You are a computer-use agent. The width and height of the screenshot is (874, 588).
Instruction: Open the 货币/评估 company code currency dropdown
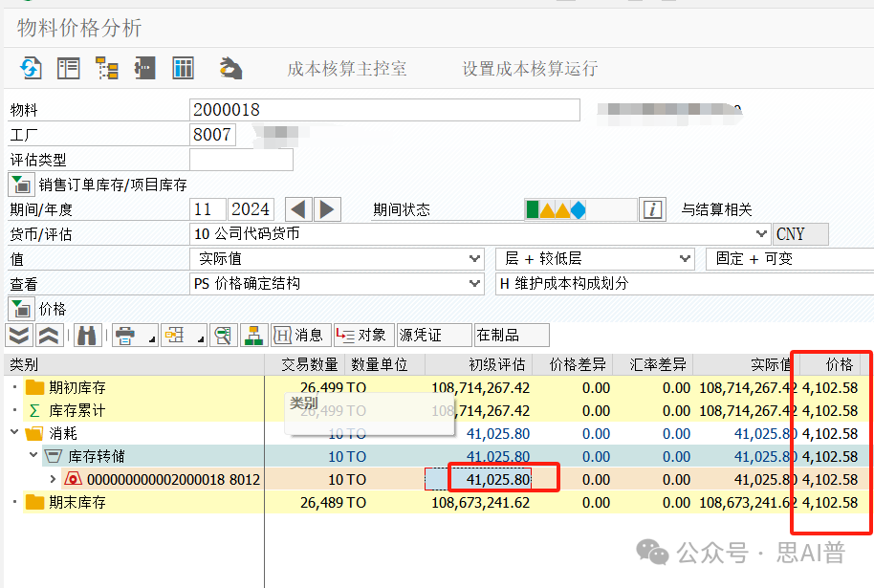761,234
